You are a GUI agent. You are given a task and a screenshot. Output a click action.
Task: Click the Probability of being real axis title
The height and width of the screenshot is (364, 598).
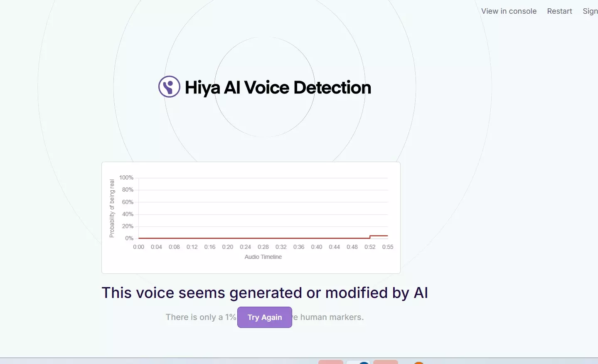coord(112,208)
